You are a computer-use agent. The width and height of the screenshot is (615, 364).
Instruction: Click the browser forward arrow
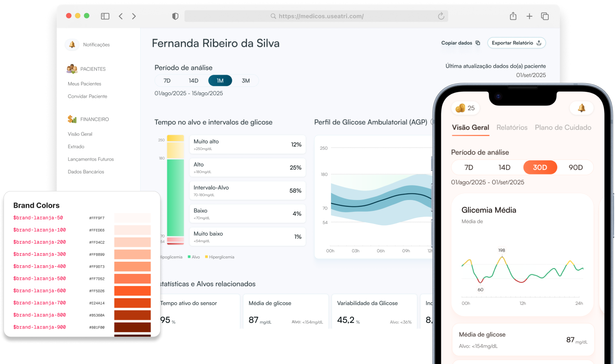click(x=134, y=16)
